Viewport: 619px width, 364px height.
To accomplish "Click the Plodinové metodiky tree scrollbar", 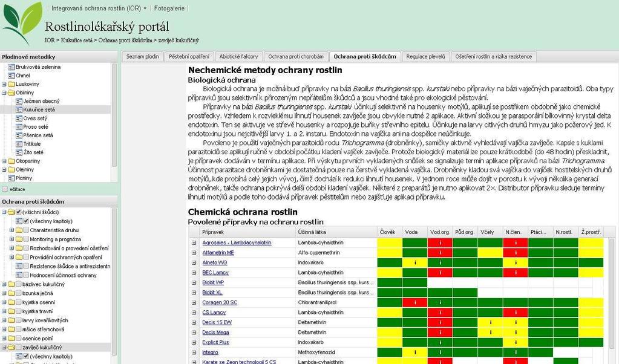I will 114,114.
